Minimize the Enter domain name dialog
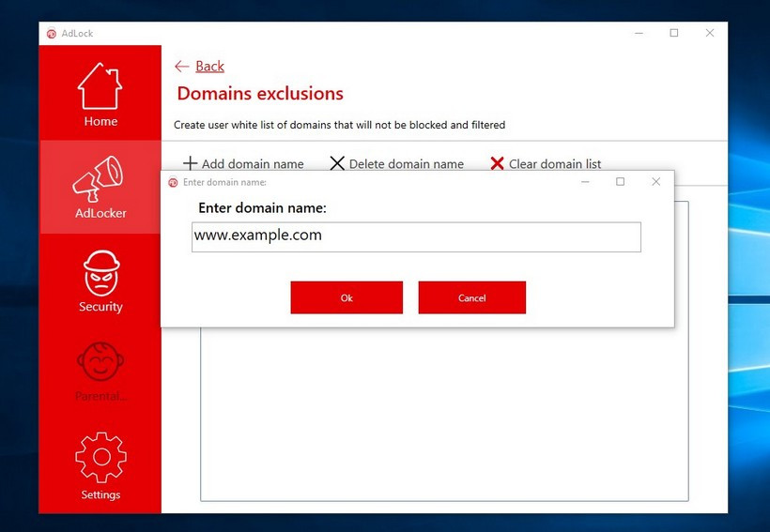Screen dimensions: 770x532 pyautogui.click(x=585, y=182)
